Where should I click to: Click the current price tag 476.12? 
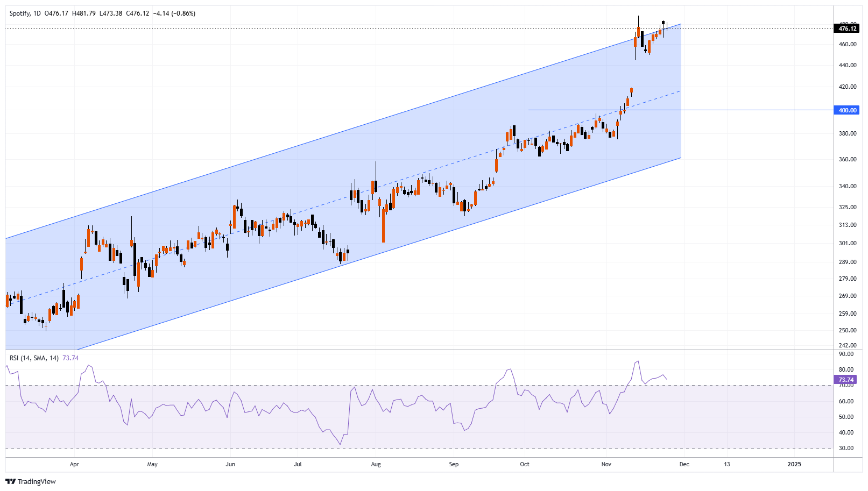(x=847, y=29)
